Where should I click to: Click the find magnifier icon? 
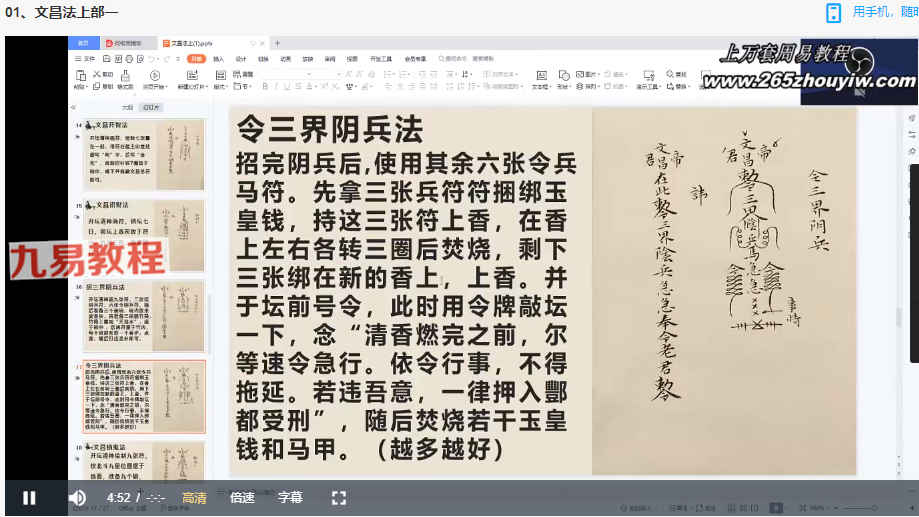[x=669, y=74]
